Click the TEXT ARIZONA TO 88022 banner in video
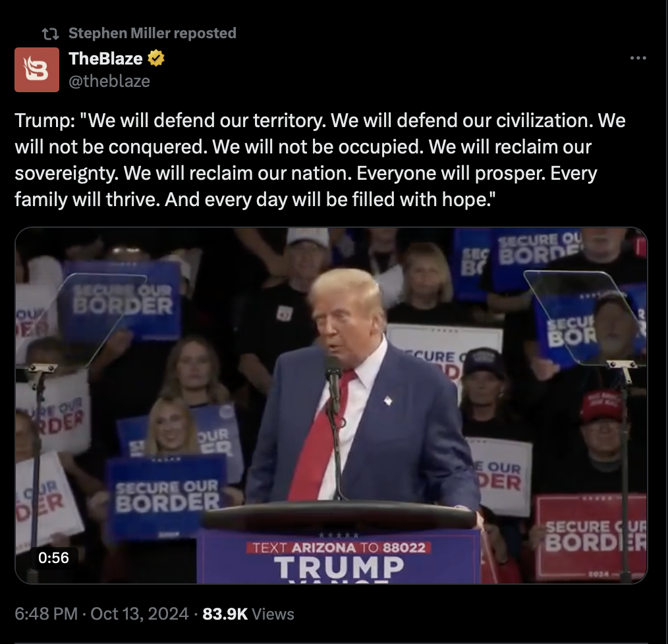The height and width of the screenshot is (644, 668). pos(339,547)
